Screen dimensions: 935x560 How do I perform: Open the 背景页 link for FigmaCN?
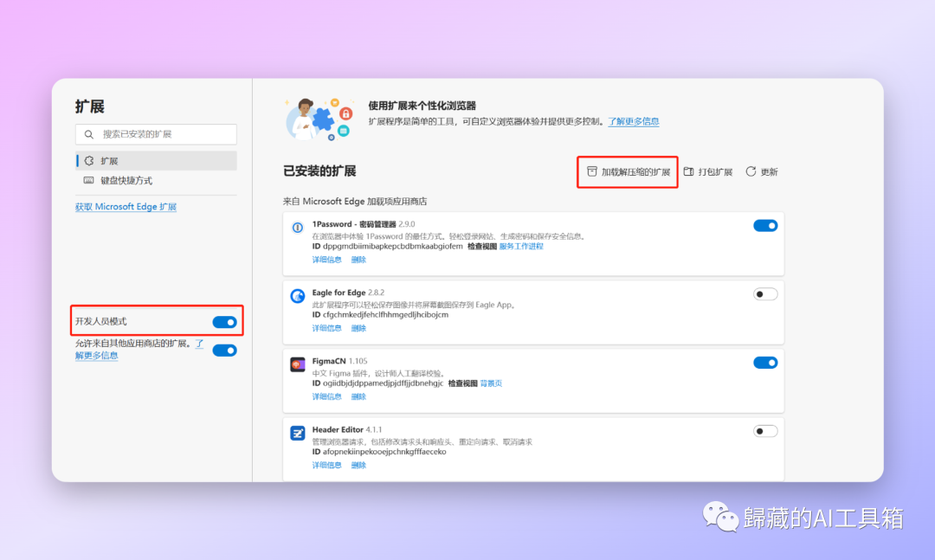tap(491, 383)
